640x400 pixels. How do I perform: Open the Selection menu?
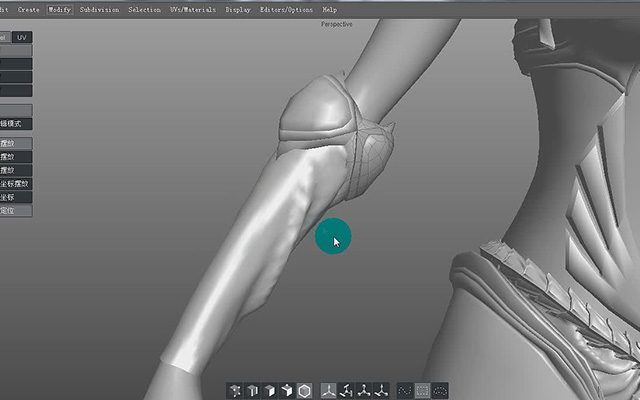point(144,9)
